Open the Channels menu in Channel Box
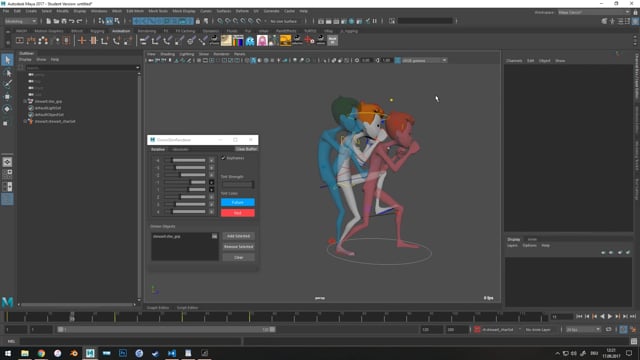Viewport: 640px width, 360px height. pyautogui.click(x=514, y=60)
